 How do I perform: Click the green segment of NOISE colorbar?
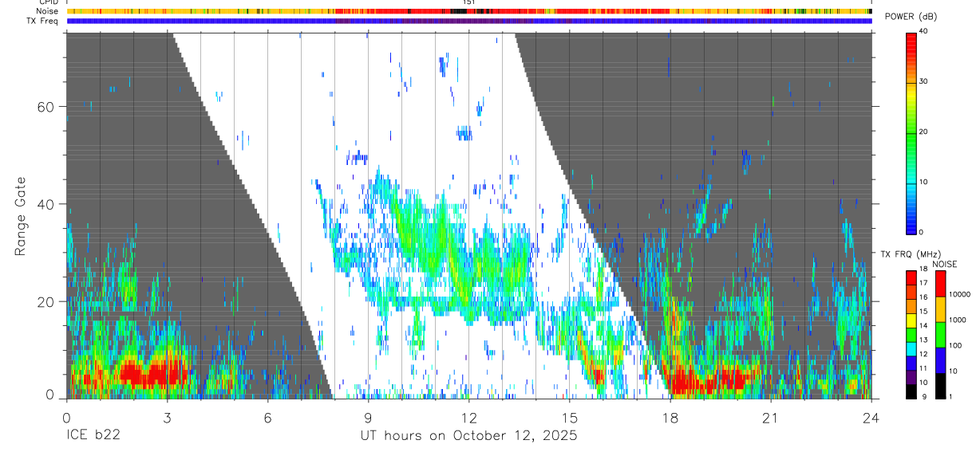940,335
